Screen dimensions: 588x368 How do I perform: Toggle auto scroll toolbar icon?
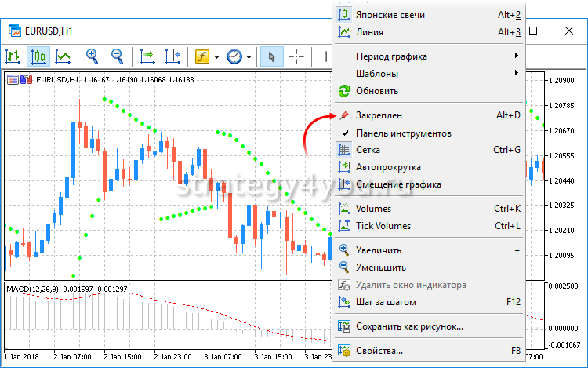pos(147,56)
